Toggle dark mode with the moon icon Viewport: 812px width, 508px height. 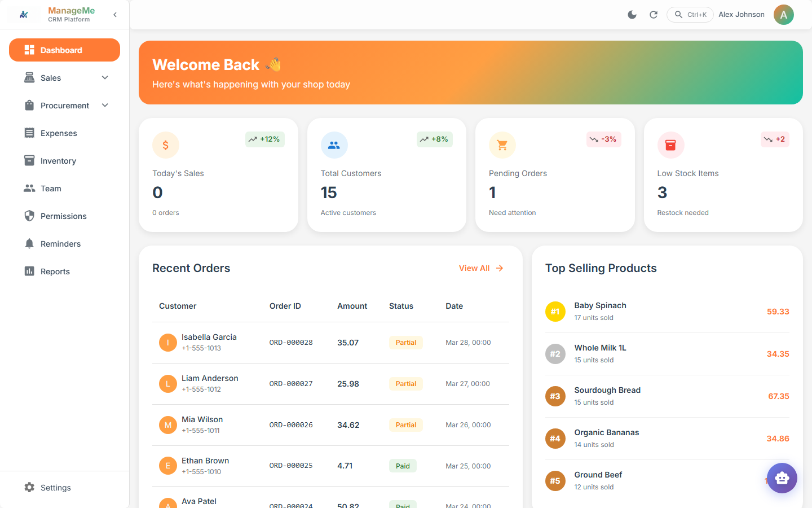coord(632,15)
